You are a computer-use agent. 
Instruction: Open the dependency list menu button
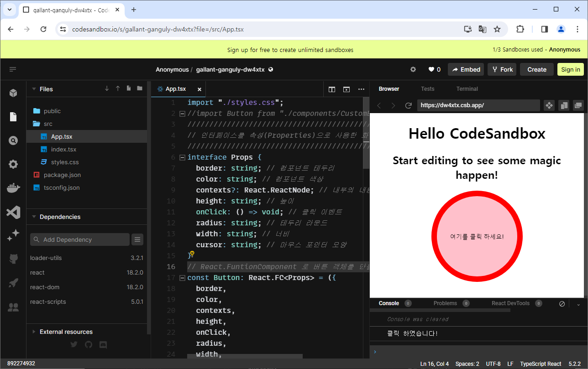tap(137, 239)
